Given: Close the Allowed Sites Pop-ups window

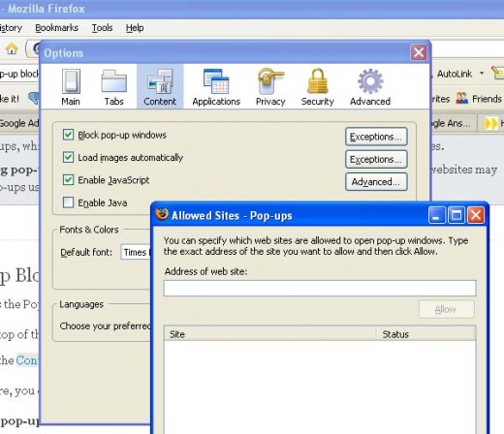Looking at the screenshot, I should click(476, 215).
